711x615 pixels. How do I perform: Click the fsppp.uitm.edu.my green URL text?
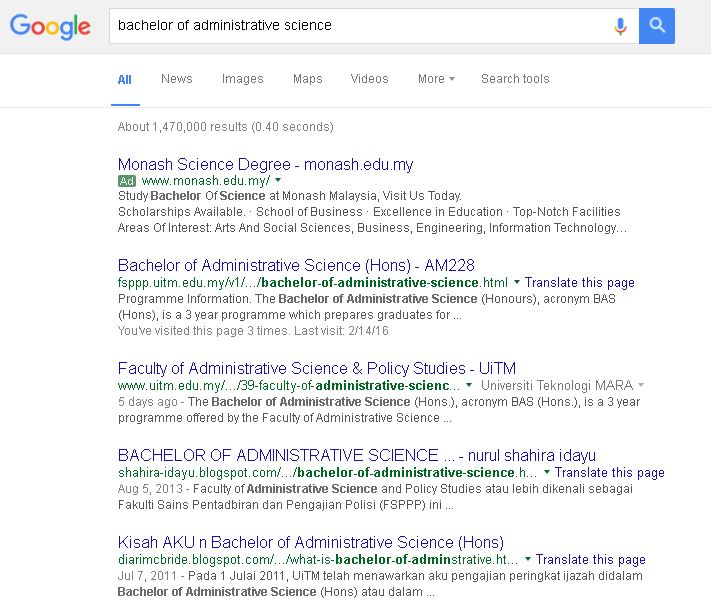point(313,283)
